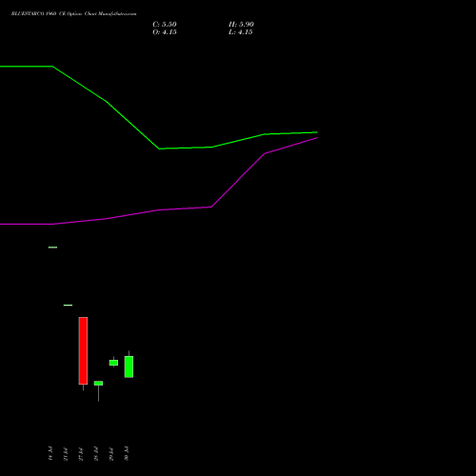Click the BLUESTARCO 1960 CE chart title

[73, 14]
